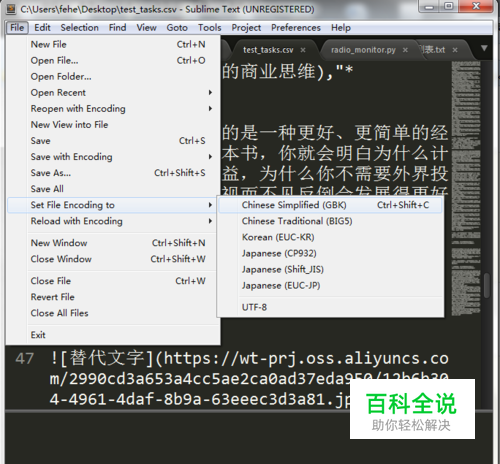
Task: Set encoding to Chinese Traditional (BIG5)
Action: point(330,221)
